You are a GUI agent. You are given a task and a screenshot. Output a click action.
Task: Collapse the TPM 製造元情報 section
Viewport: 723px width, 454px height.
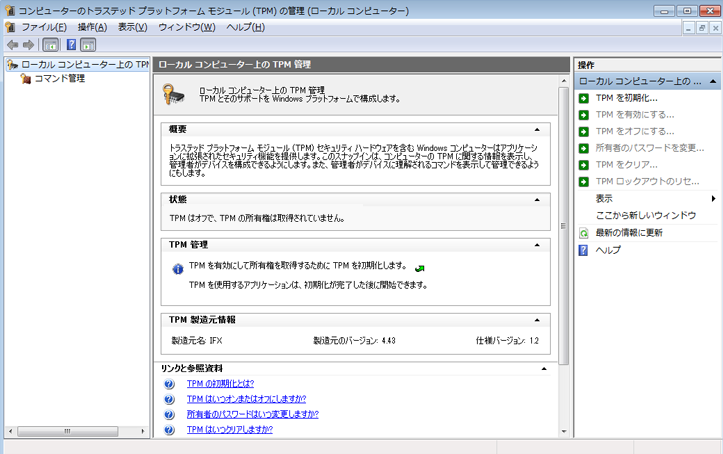tap(537, 320)
